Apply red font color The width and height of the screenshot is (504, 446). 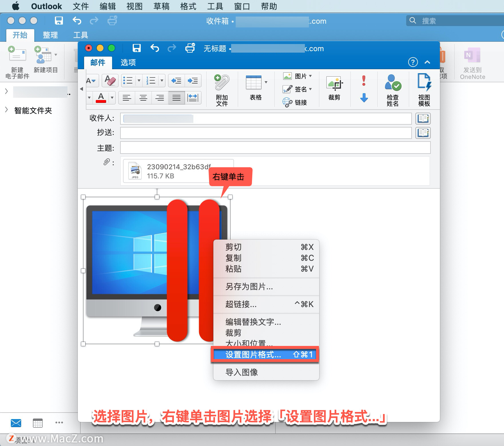pos(101,98)
